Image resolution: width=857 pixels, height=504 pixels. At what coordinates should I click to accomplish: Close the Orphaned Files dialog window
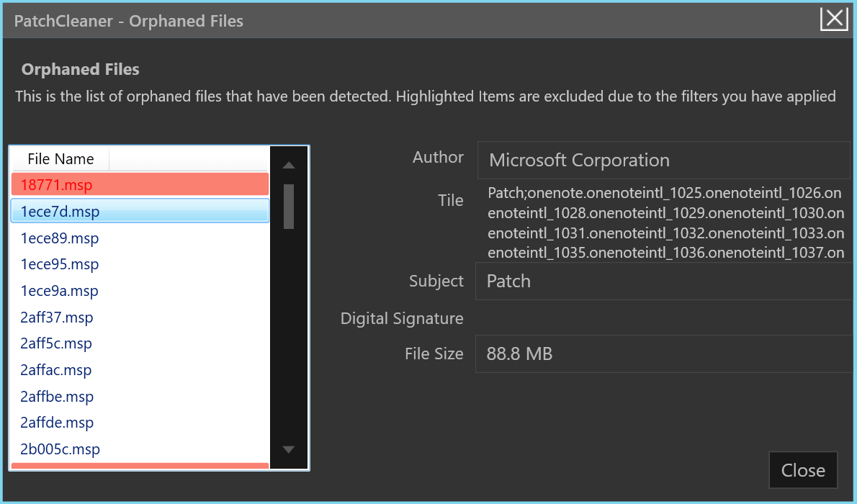click(x=834, y=19)
